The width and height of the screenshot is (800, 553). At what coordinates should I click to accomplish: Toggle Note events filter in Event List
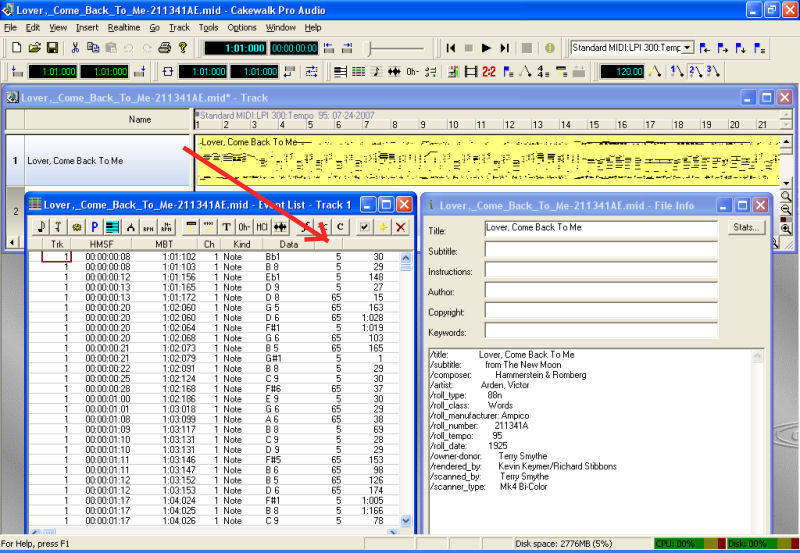tap(41, 227)
